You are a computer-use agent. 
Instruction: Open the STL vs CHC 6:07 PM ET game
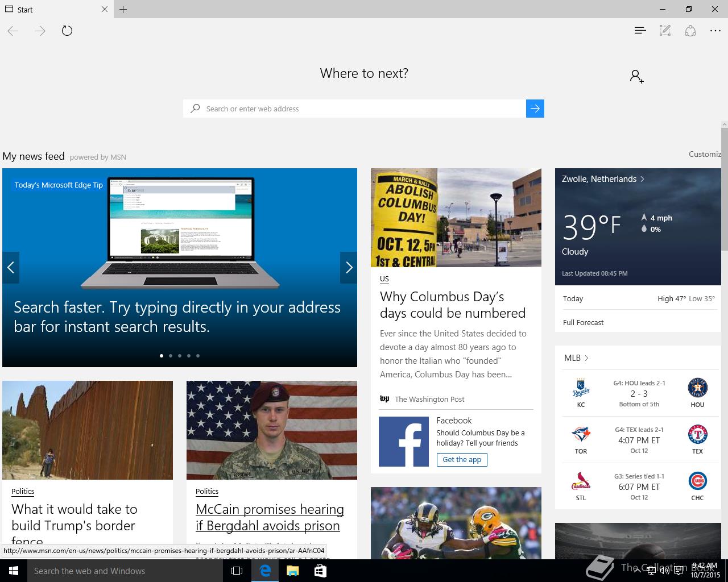click(x=639, y=487)
